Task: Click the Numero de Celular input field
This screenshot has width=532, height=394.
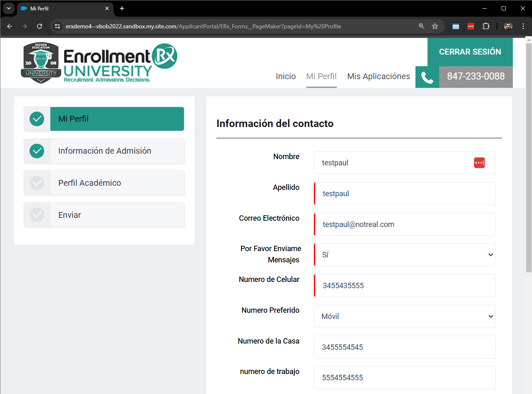Action: tap(405, 286)
